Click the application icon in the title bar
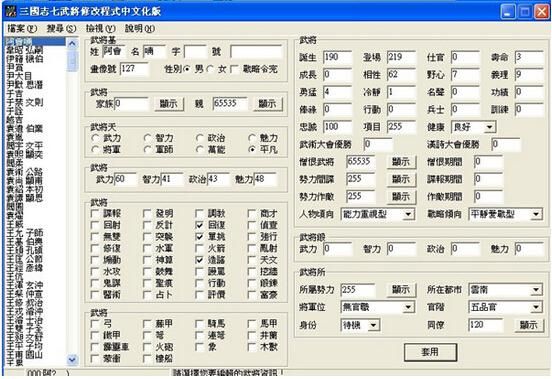The width and height of the screenshot is (552, 379). (x=11, y=12)
